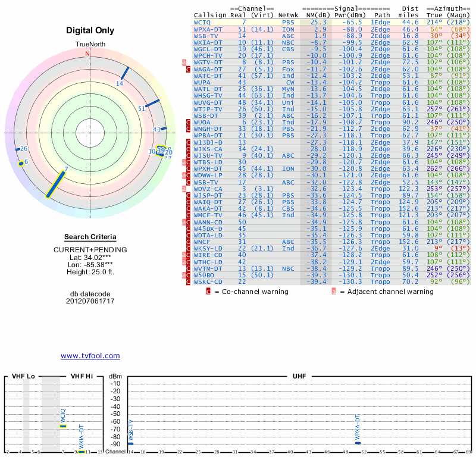Click the channel 26 marker on radar
The height and width of the screenshot is (457, 476).
click(x=18, y=149)
